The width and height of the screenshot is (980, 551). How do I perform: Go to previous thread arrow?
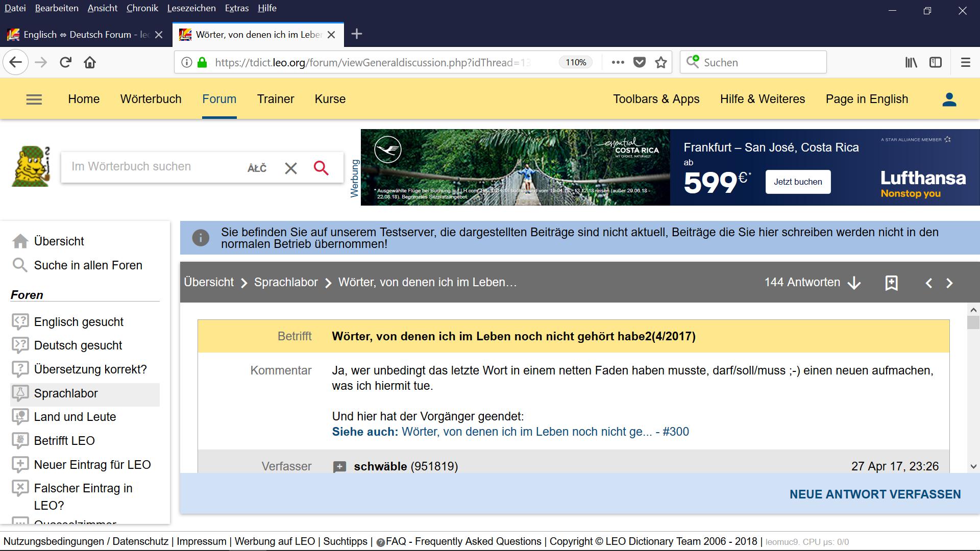click(929, 283)
